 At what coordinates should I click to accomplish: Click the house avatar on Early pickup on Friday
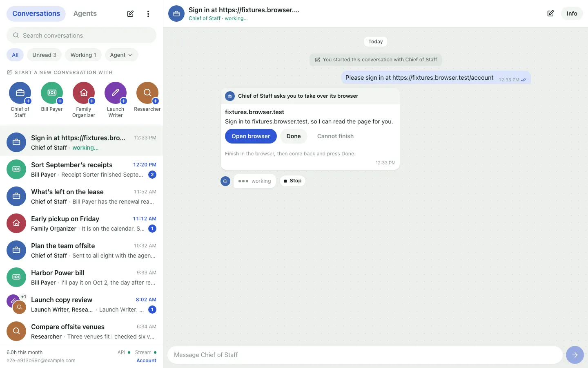[x=16, y=223]
